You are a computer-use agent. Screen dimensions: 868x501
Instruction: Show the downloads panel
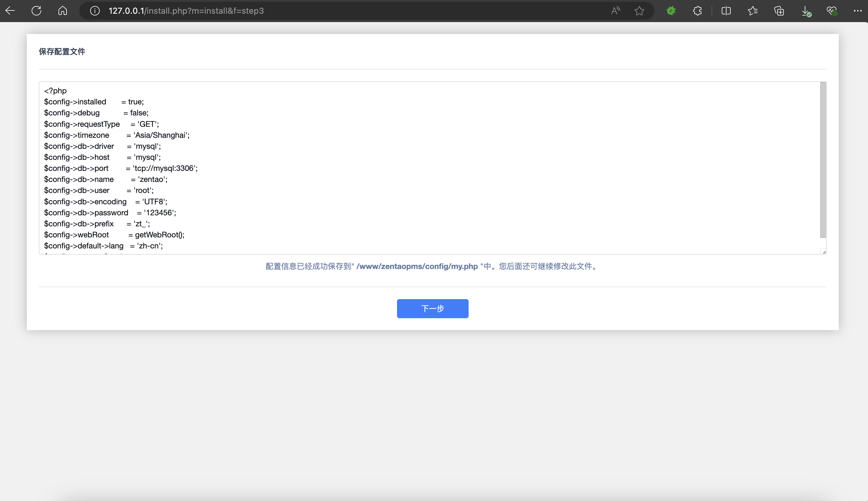click(805, 11)
